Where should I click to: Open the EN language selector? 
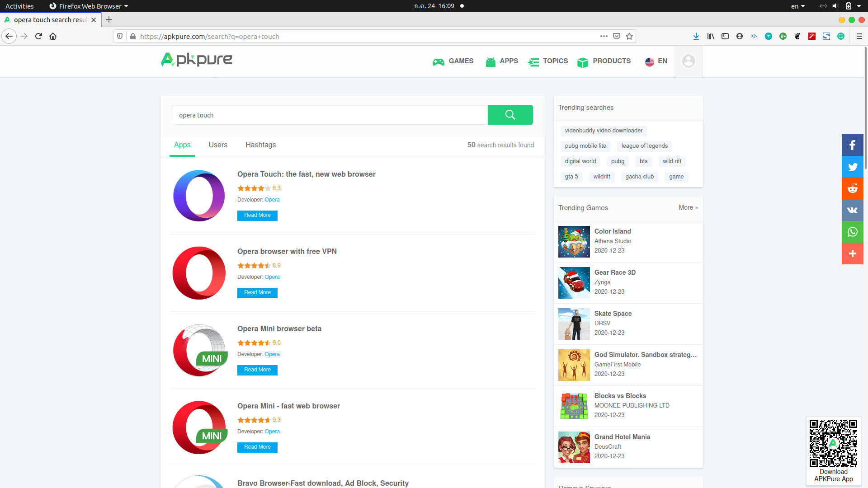point(656,61)
